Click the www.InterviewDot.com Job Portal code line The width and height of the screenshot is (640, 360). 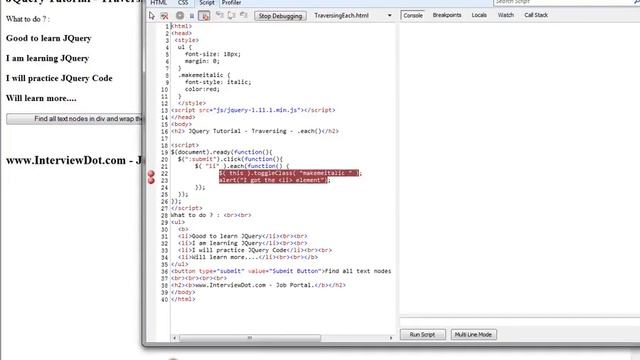[x=258, y=285]
